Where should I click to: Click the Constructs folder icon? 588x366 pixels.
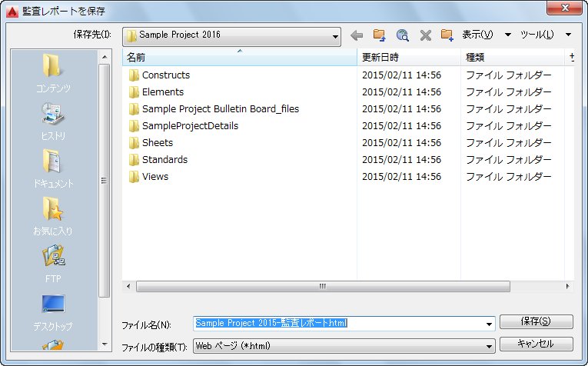(x=134, y=75)
